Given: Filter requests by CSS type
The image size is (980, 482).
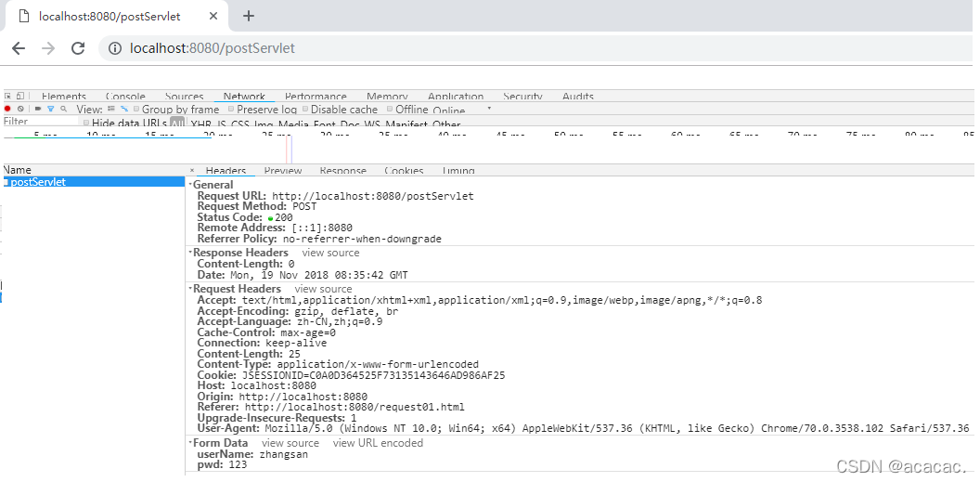Looking at the screenshot, I should tap(240, 124).
